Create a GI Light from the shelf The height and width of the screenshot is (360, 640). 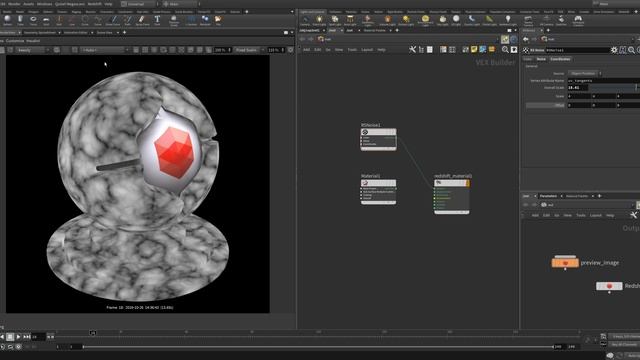pos(456,20)
